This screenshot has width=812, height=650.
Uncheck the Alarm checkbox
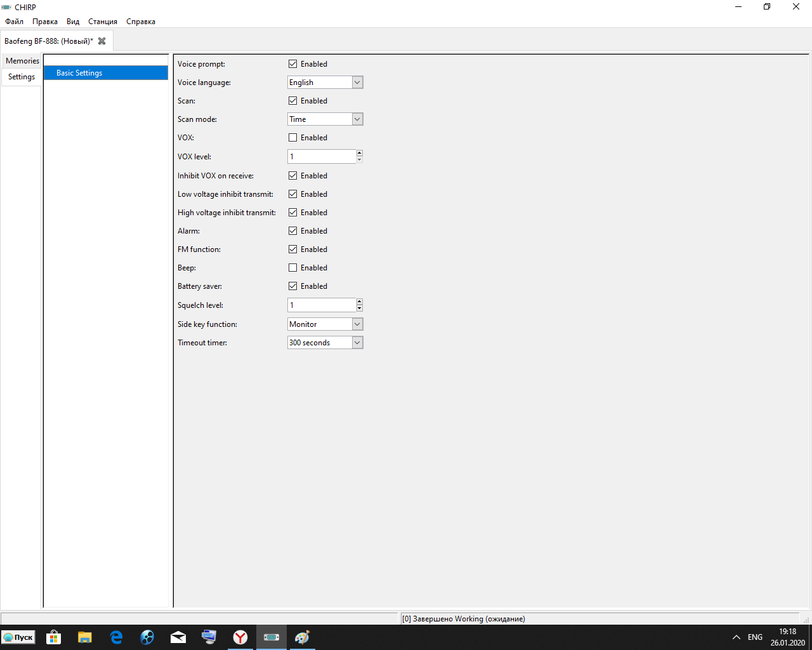click(292, 231)
